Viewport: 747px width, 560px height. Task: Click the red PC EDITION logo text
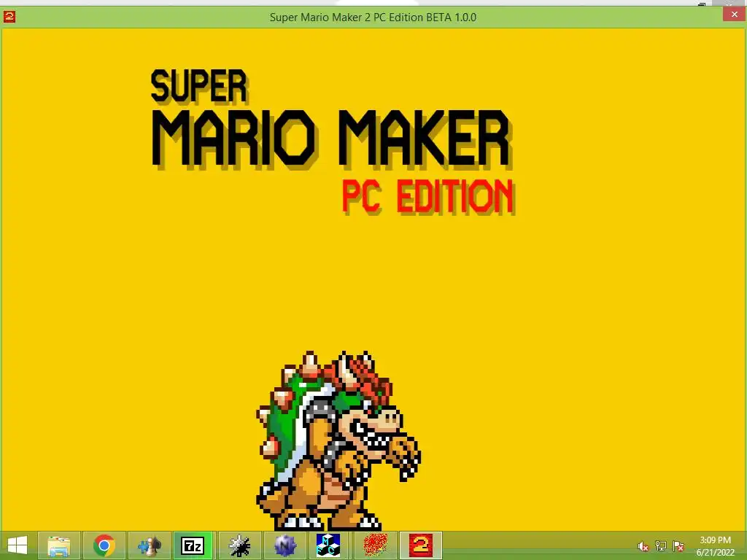[428, 196]
